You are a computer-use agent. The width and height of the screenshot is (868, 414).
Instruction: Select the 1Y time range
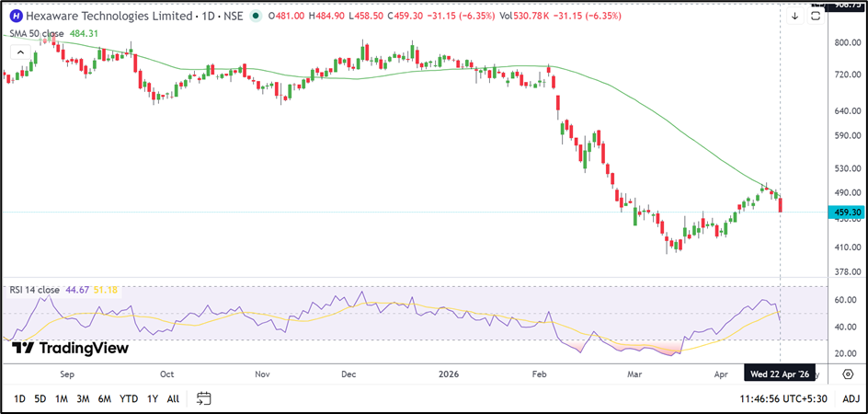click(x=153, y=398)
